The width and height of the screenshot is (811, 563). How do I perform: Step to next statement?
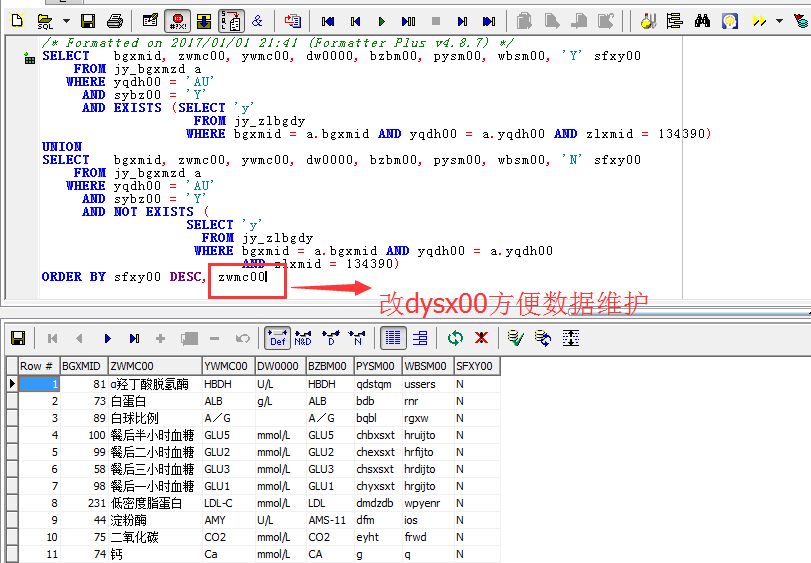[462, 21]
